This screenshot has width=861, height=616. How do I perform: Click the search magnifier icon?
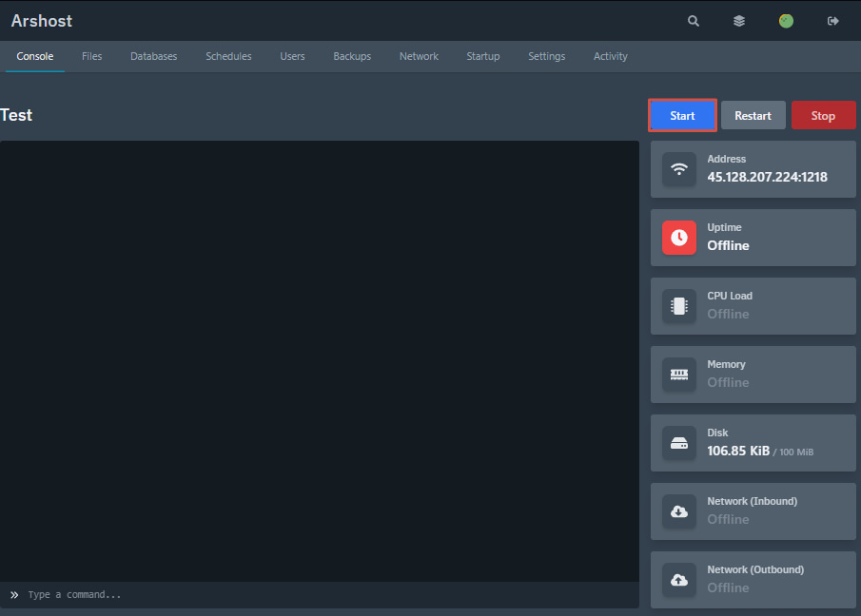click(x=693, y=21)
